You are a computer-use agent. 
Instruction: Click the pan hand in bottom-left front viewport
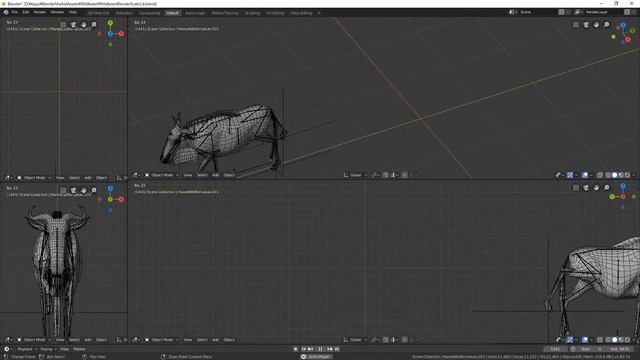(84, 191)
